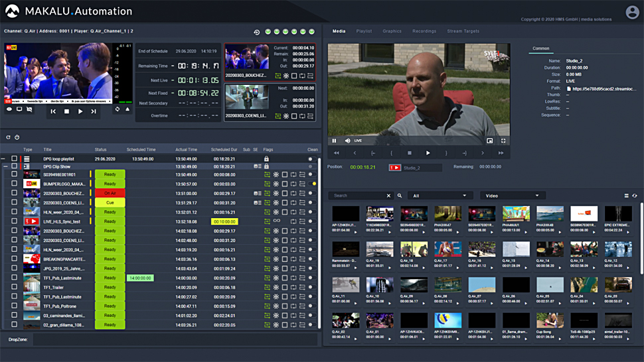644x362 pixels.
Task: Click the monitor screen icon under channel preview
Action: click(x=19, y=109)
